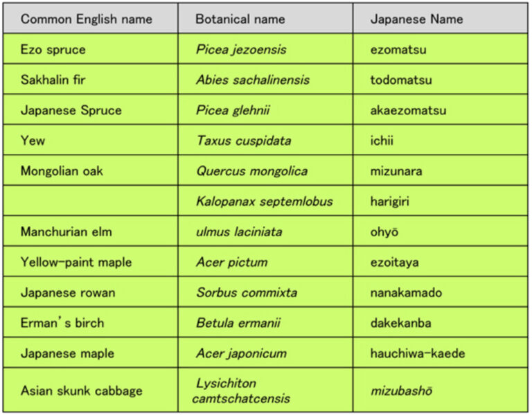Click the "ulmus laciniata" cell

pos(239,231)
